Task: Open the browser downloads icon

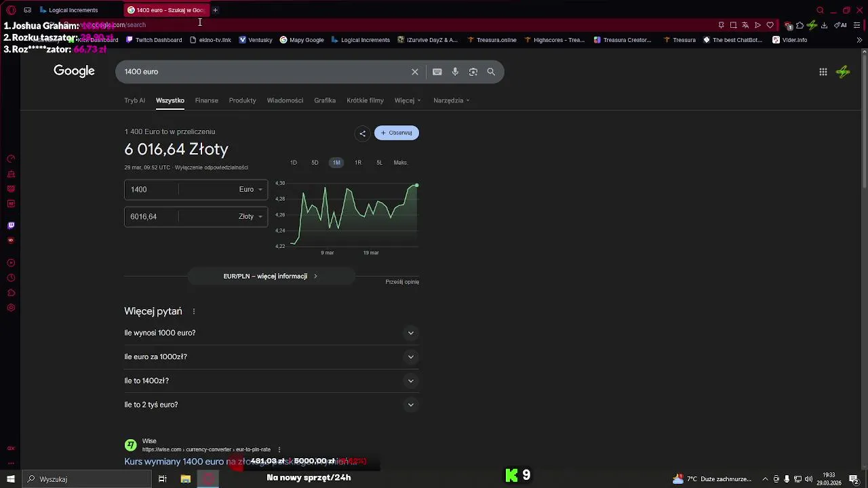Action: pos(824,25)
